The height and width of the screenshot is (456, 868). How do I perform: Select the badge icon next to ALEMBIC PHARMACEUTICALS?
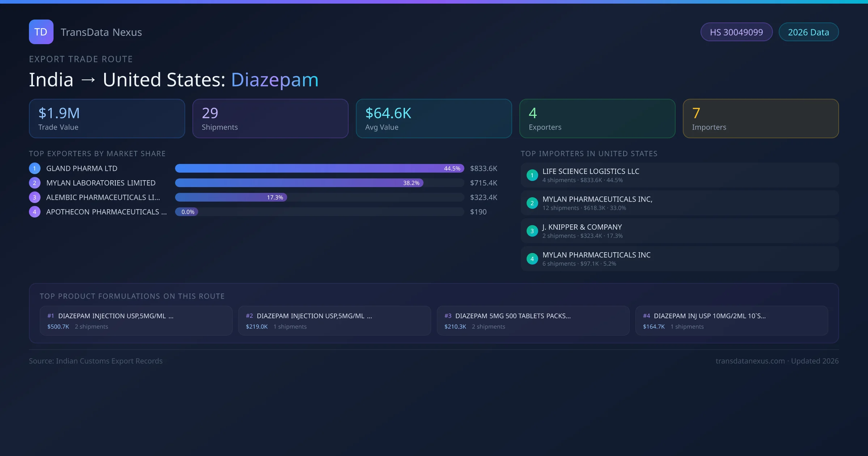coord(34,197)
